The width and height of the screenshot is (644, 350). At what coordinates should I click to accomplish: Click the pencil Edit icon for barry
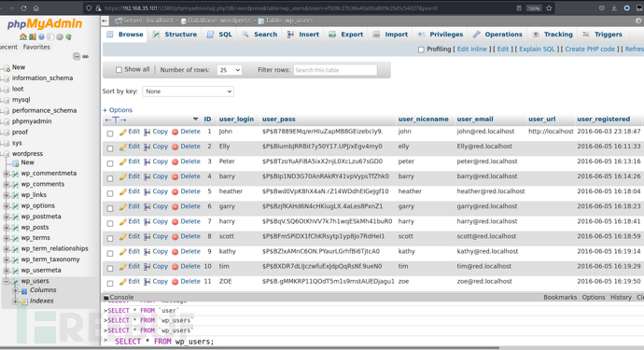123,177
